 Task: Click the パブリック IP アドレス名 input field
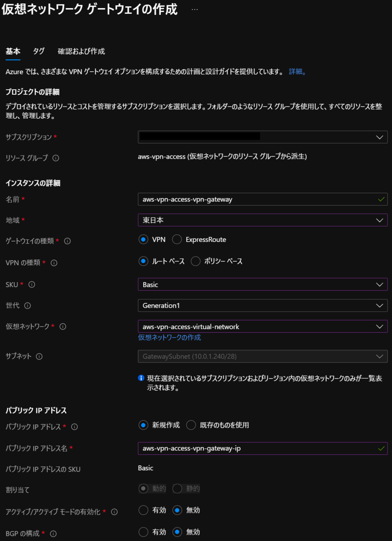(263, 448)
